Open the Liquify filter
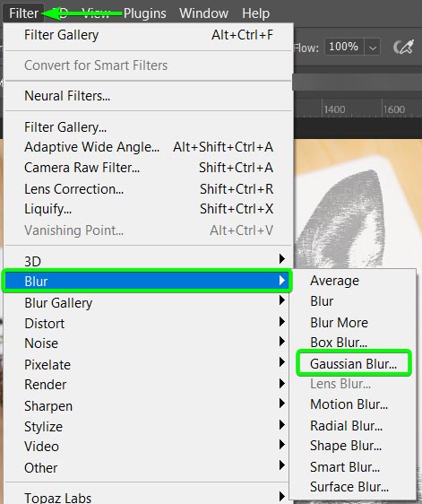Image resolution: width=422 pixels, height=504 pixels. (148, 209)
